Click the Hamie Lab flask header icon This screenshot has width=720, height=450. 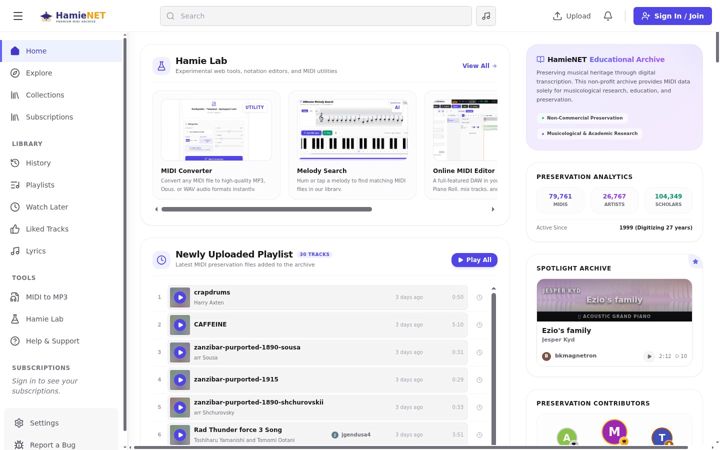coord(161,66)
